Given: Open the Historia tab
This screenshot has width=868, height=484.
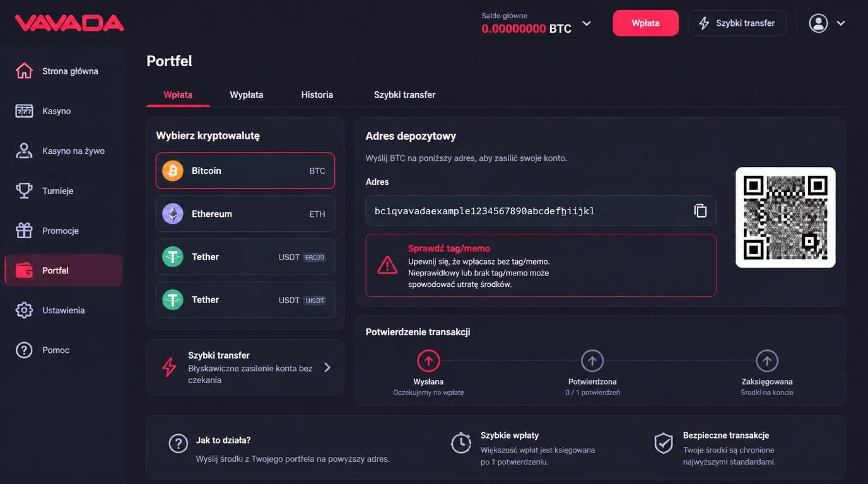Looking at the screenshot, I should (x=317, y=95).
